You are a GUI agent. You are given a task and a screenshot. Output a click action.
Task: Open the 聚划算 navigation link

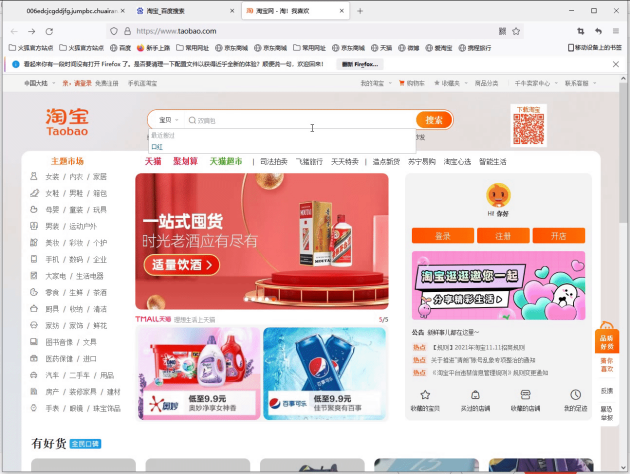[x=185, y=162]
